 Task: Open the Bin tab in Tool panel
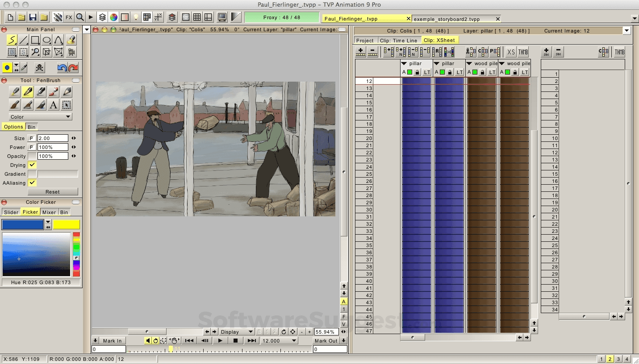(x=32, y=127)
